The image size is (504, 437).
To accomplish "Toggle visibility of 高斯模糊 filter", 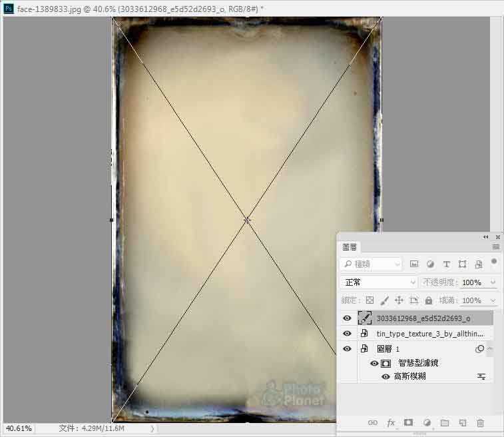I will pyautogui.click(x=385, y=376).
